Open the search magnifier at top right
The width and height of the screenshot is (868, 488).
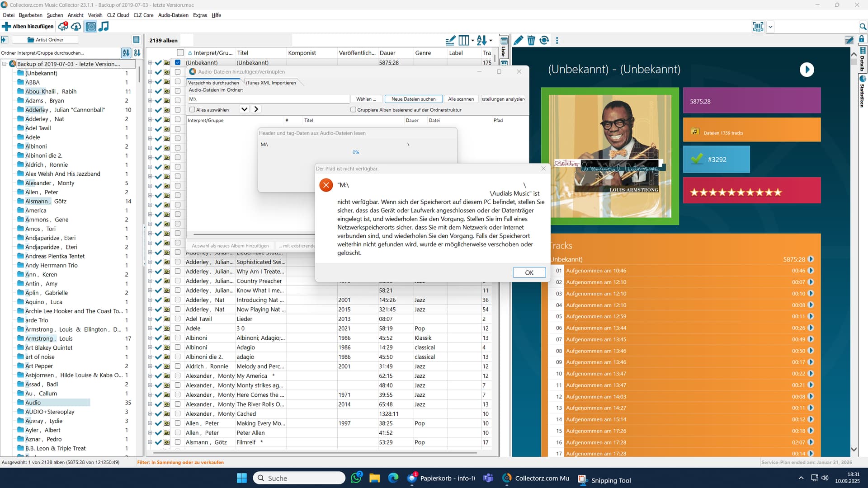[x=863, y=27]
